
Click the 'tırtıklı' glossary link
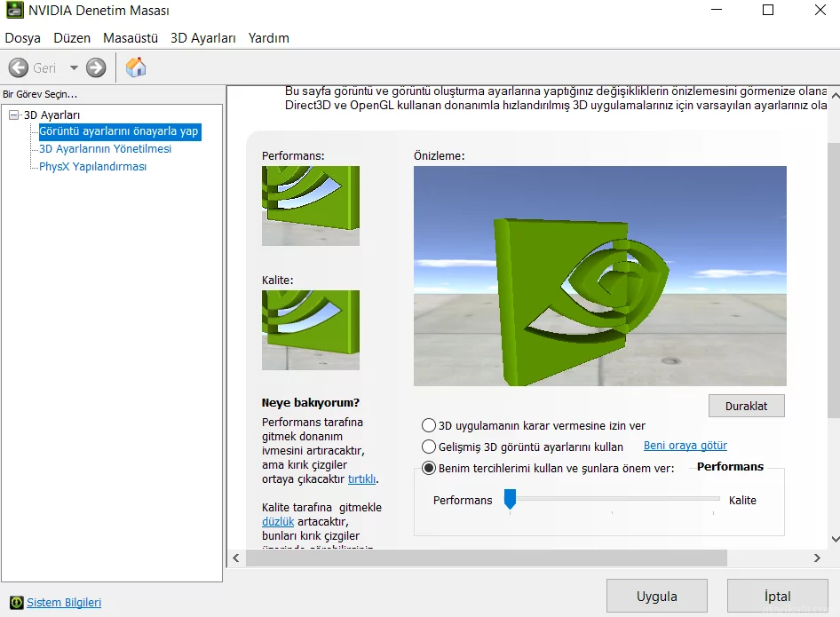(361, 479)
